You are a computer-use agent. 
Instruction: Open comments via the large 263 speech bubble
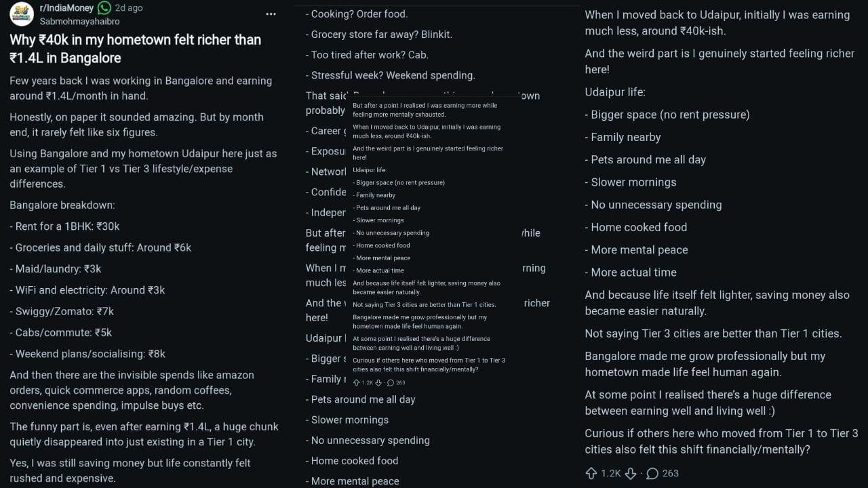[652, 473]
